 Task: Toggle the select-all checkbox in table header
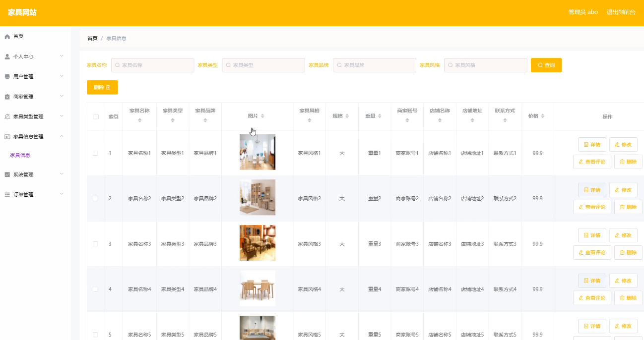[96, 116]
